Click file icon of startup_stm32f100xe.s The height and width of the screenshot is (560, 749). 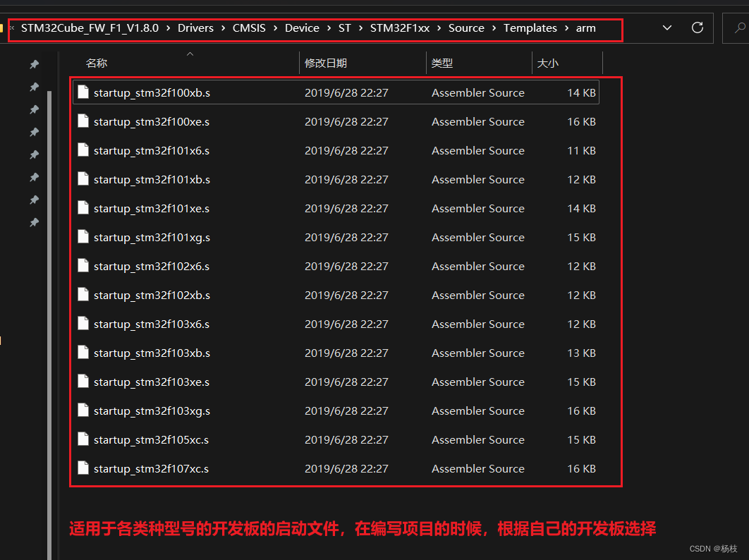[x=83, y=121]
